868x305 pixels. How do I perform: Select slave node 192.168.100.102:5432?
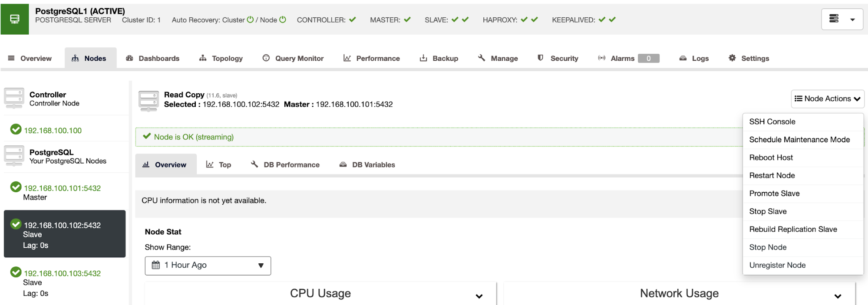click(65, 234)
